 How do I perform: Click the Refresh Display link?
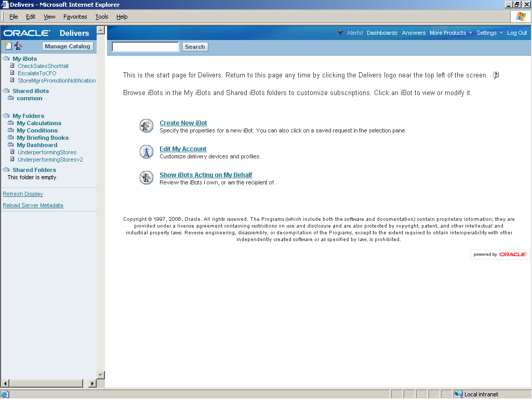coord(23,194)
